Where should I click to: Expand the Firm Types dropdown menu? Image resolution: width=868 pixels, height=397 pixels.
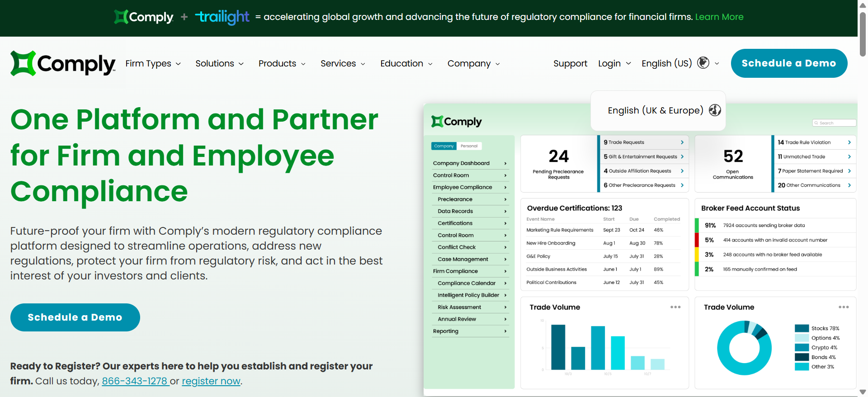[x=153, y=64]
